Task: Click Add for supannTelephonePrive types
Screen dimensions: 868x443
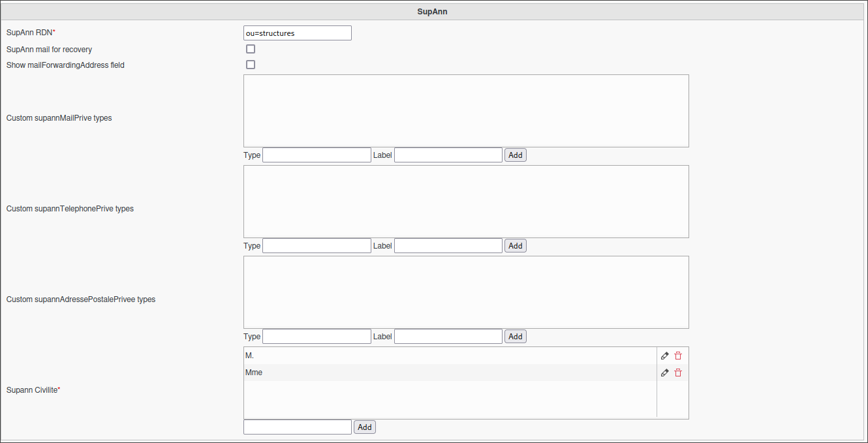Action: tap(516, 246)
